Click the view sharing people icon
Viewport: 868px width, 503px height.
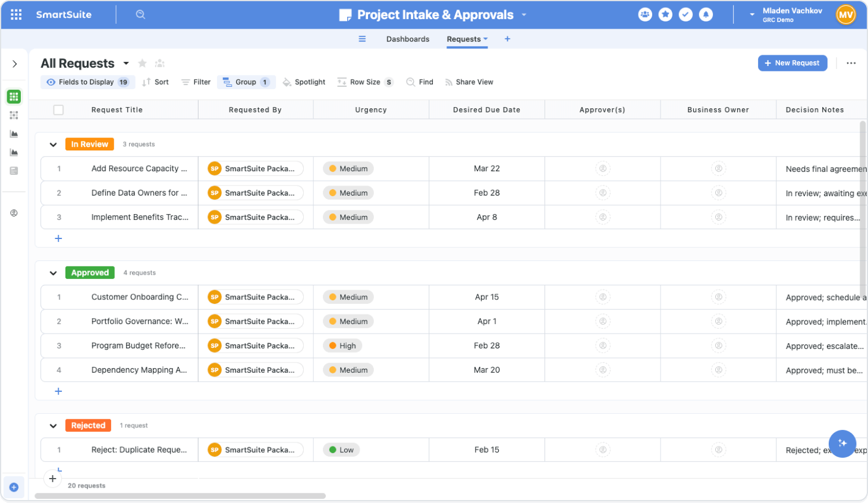159,63
